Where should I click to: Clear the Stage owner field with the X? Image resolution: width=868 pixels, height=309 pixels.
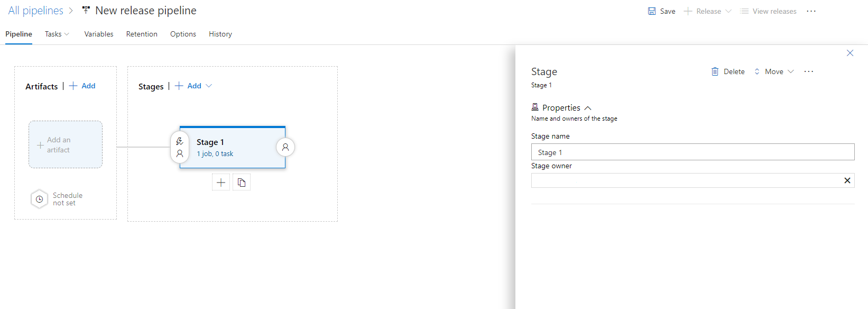point(847,180)
